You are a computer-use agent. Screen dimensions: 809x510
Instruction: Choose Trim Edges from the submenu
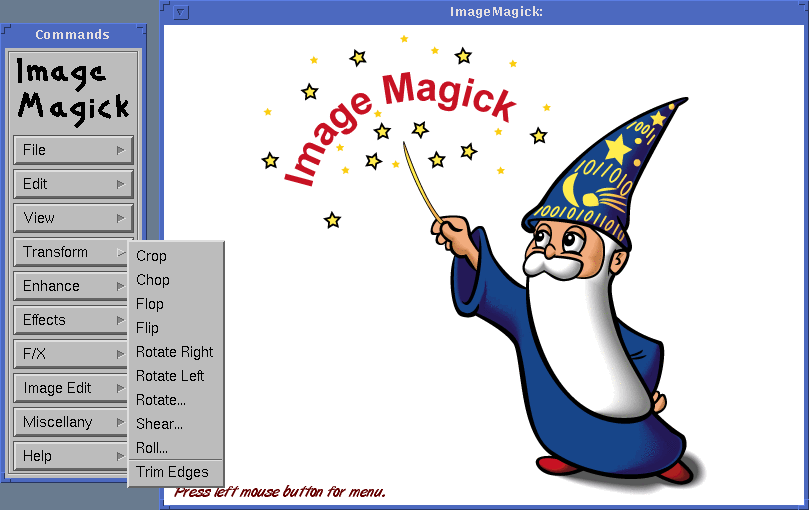[x=173, y=472]
